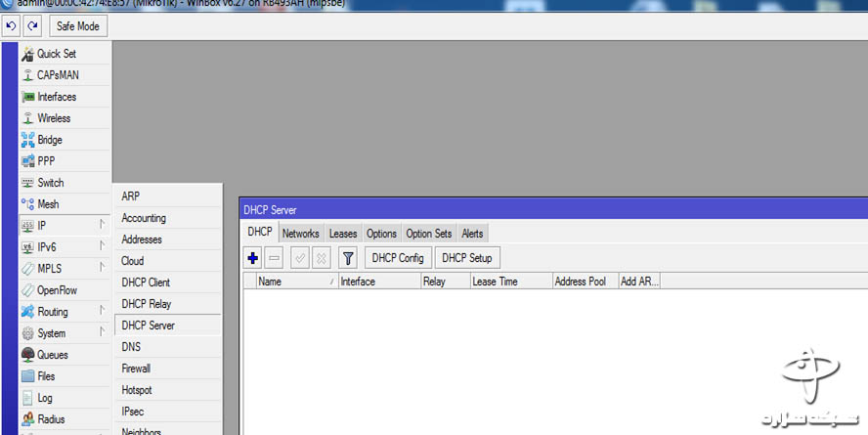This screenshot has width=868, height=435.
Task: Click the IP menu icon
Action: pos(27,226)
